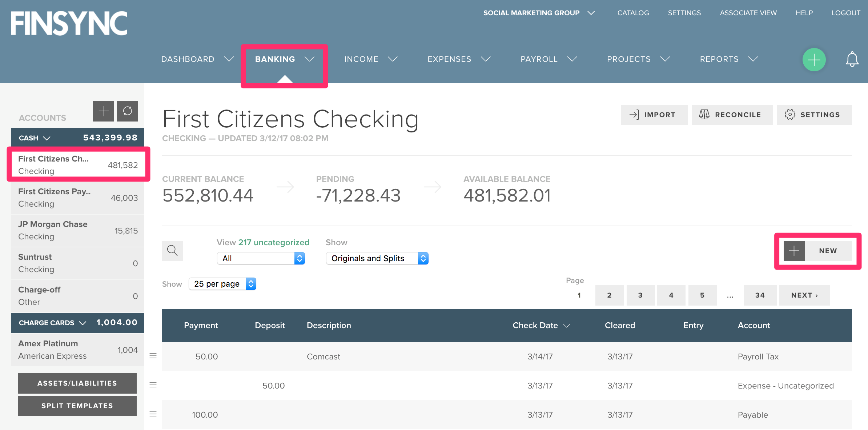Open Assets/Liabilities
Image resolution: width=868 pixels, height=430 pixels.
[x=77, y=383]
